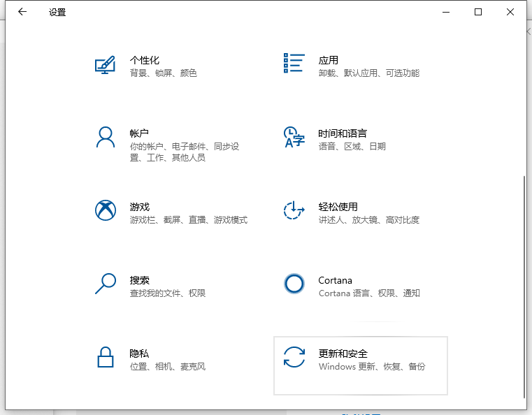Click the 帐户 person icon
The height and width of the screenshot is (415, 532).
105,137
